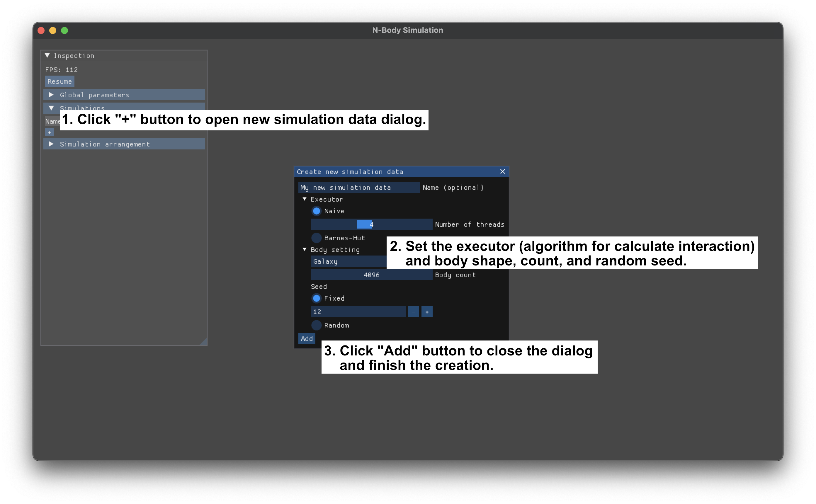
Task: Close the Create new simulation data dialog
Action: point(502,171)
